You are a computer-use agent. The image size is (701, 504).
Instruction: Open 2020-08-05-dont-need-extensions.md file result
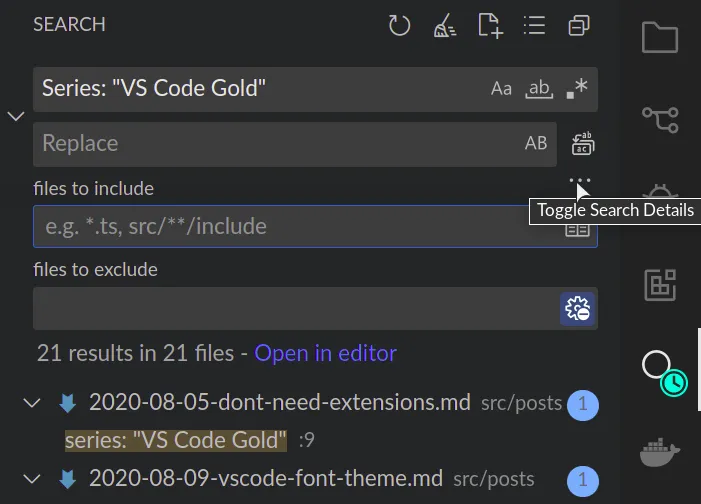point(279,402)
